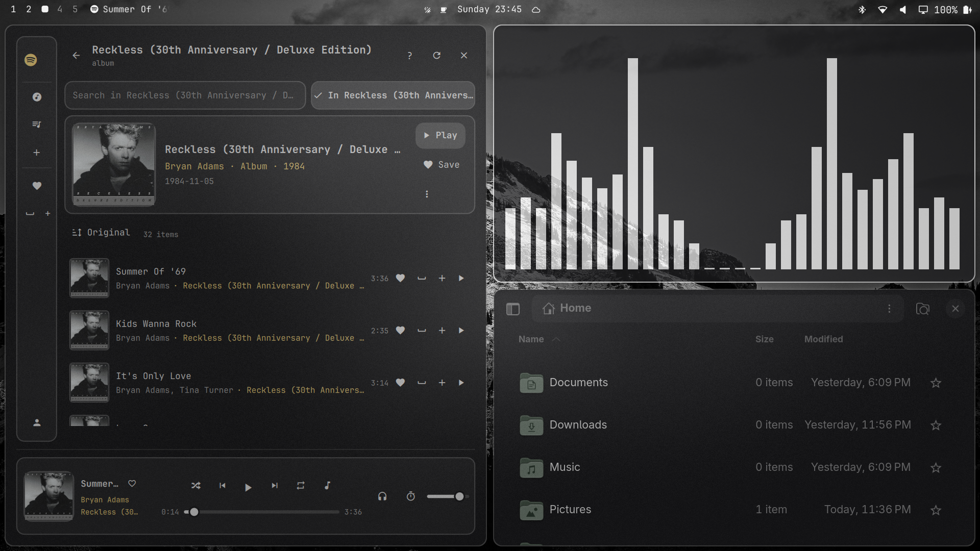The width and height of the screenshot is (980, 551).
Task: Open the browse/discover disc icon in sidebar
Action: [x=37, y=97]
